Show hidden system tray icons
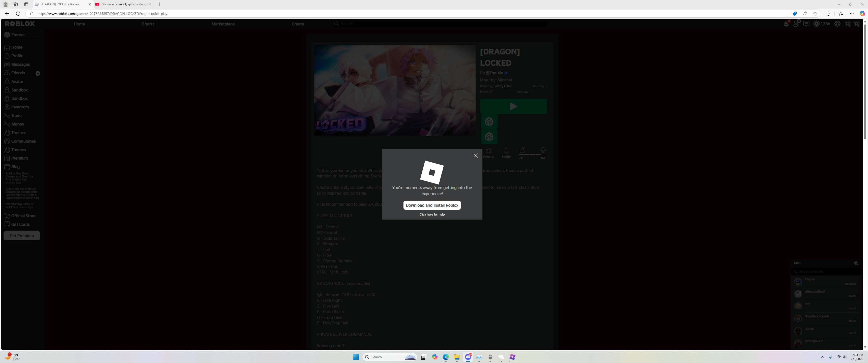 [823, 357]
